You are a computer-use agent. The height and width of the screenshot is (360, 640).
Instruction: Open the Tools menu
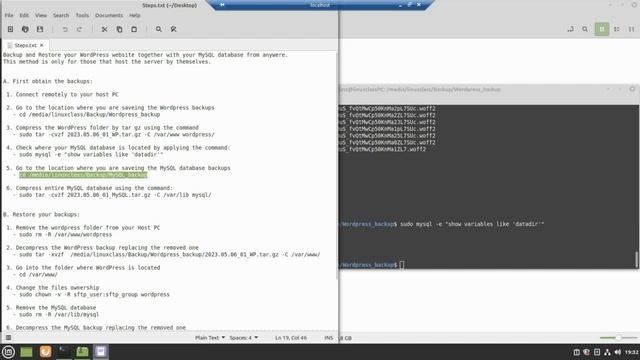tap(82, 15)
